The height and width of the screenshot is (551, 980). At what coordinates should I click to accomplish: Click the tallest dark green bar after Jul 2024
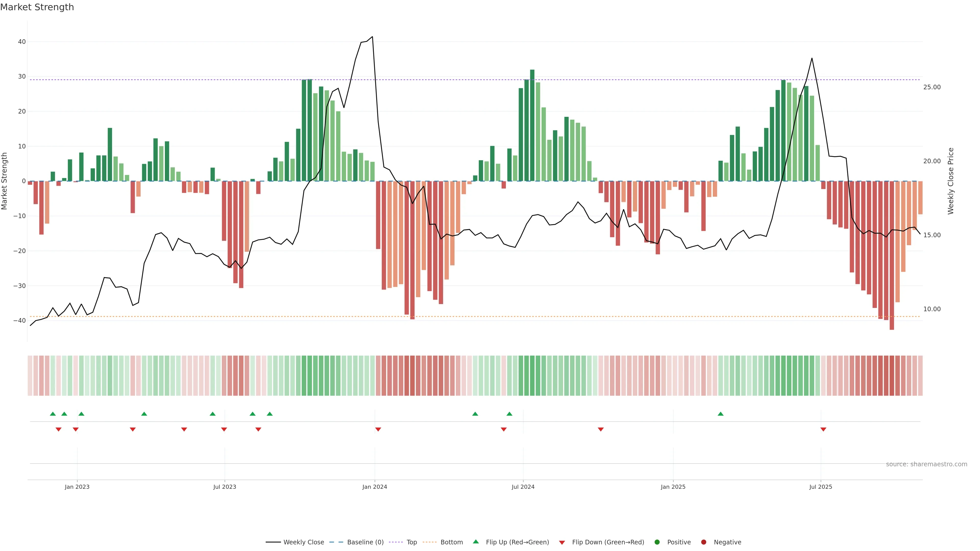coord(532,126)
